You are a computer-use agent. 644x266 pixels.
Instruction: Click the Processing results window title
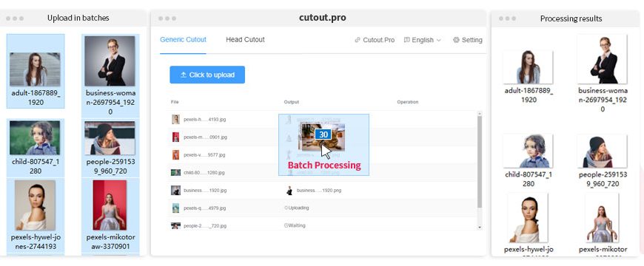571,19
